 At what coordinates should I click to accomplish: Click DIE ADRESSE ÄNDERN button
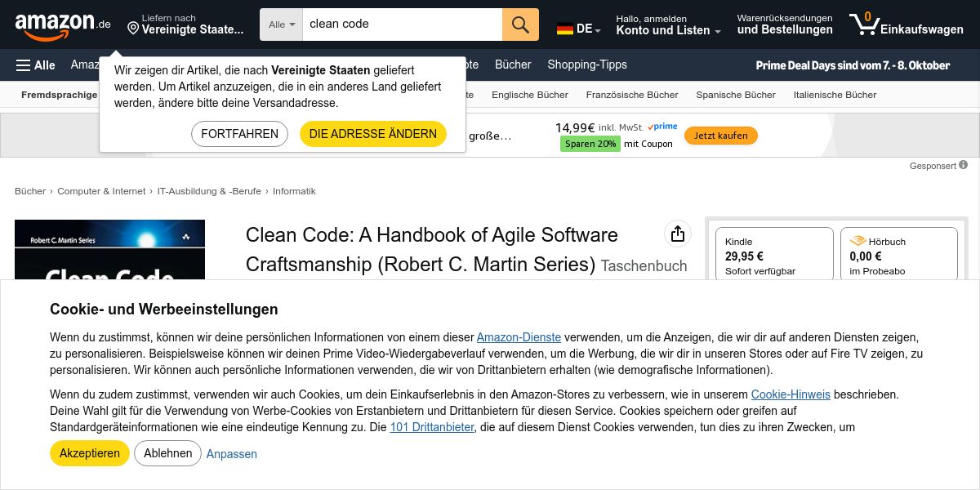373,134
